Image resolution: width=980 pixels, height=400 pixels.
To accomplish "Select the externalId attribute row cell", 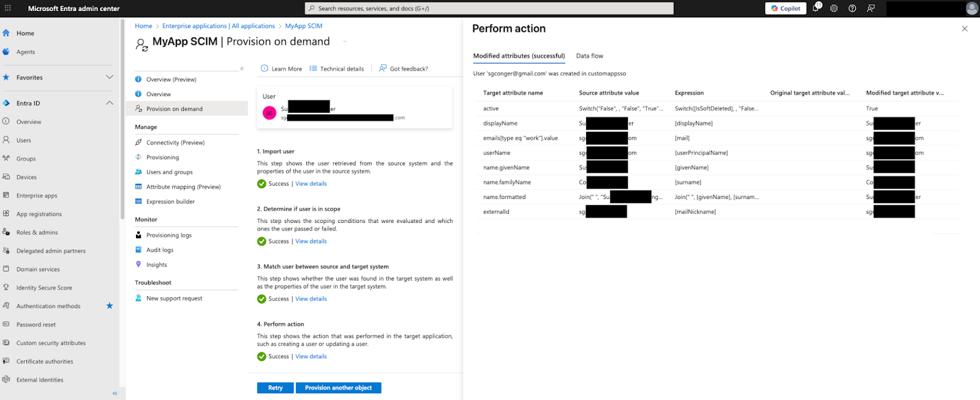I will click(496, 212).
